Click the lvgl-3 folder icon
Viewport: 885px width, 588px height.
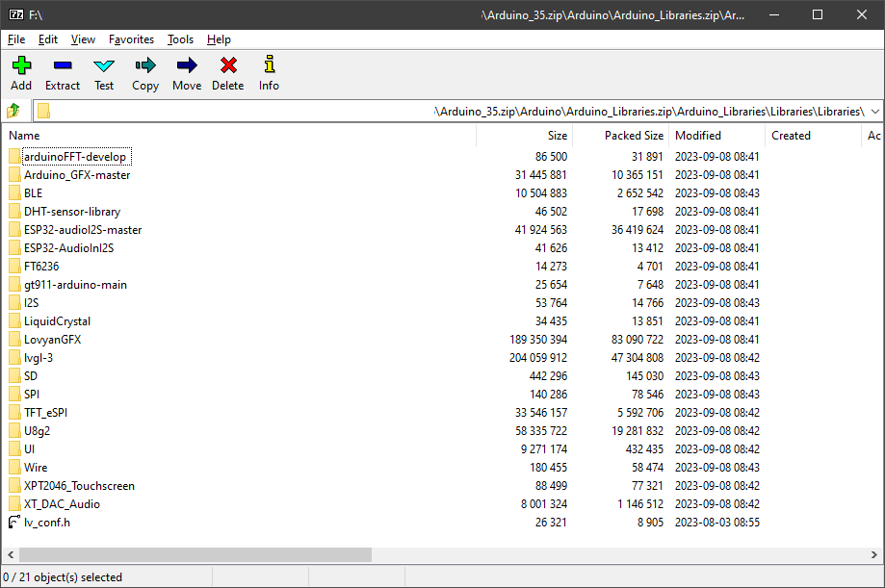[x=14, y=358]
